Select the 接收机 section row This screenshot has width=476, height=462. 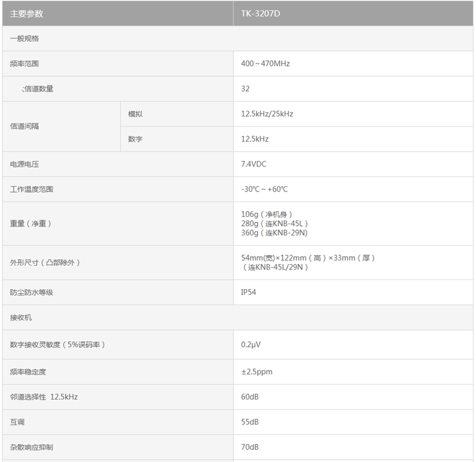237,318
